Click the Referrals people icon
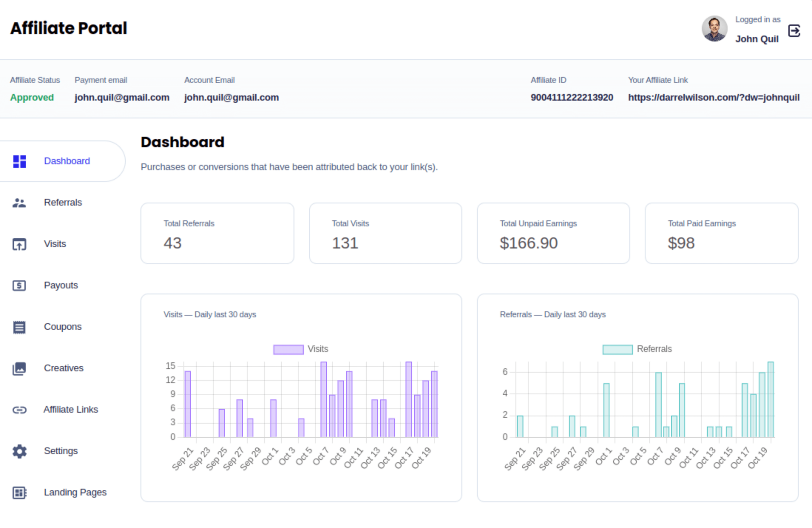 click(x=19, y=203)
